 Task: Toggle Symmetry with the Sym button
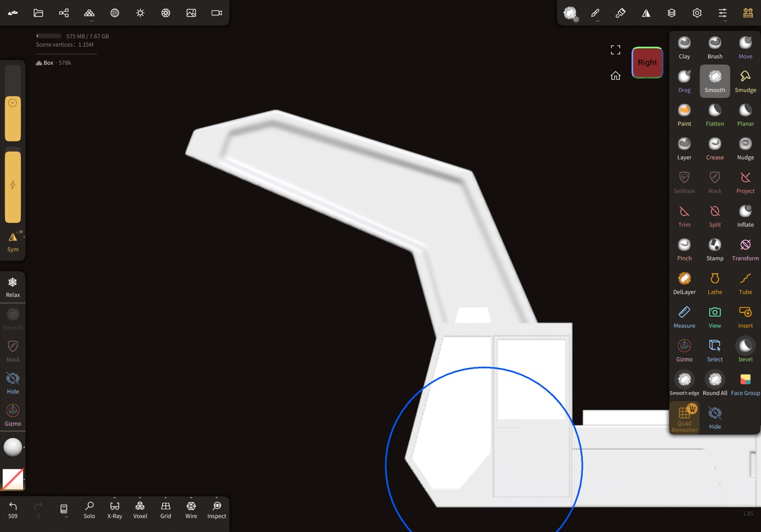point(13,241)
